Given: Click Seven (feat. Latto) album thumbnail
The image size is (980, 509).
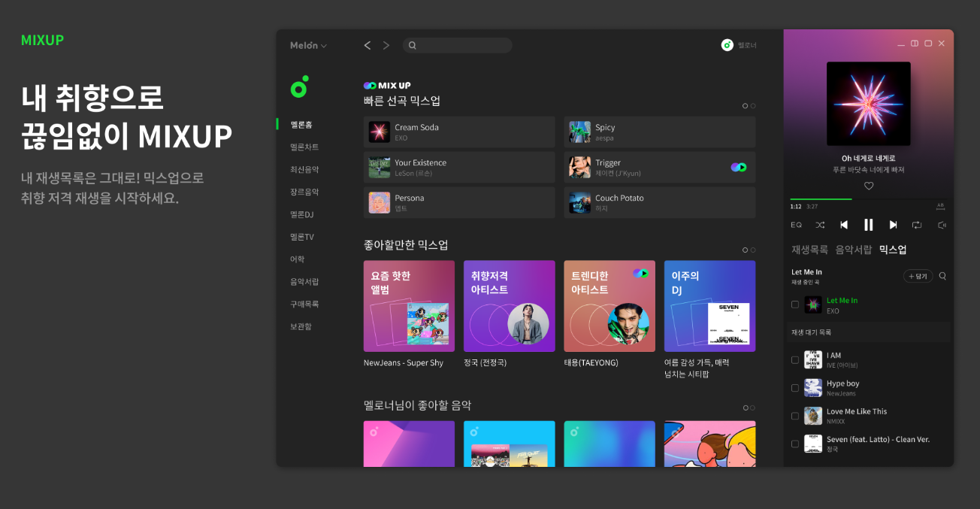Looking at the screenshot, I should pyautogui.click(x=813, y=444).
